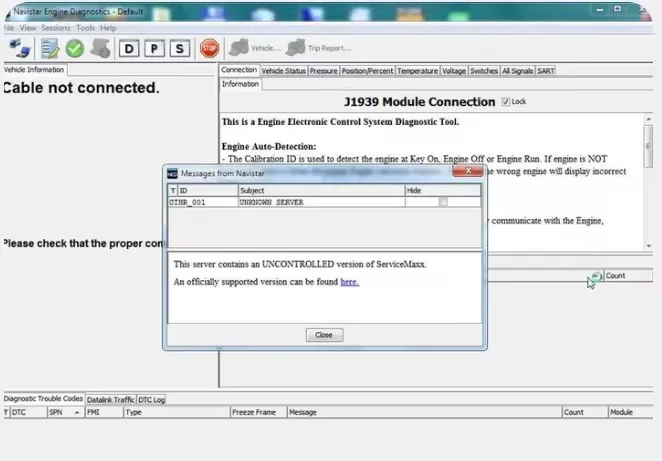
Task: Select the P toolbar button
Action: tap(154, 49)
